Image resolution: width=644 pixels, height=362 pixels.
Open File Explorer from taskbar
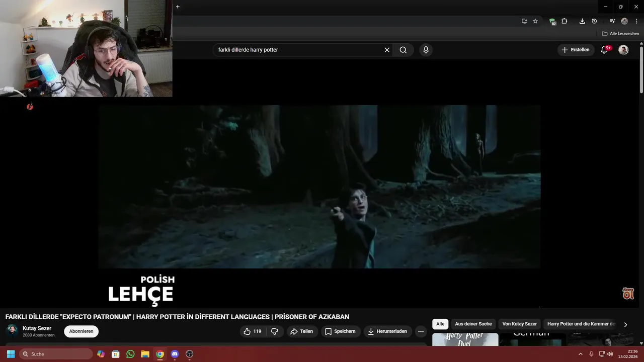(145, 354)
